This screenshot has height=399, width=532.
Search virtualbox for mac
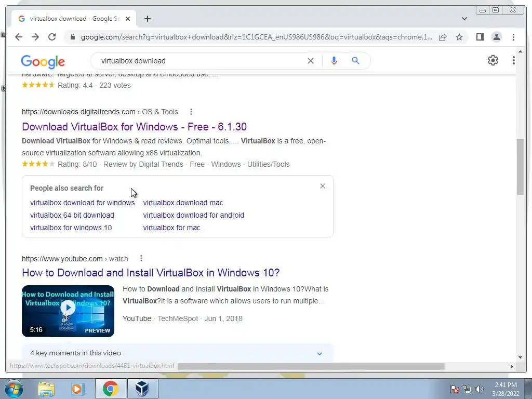pos(171,228)
